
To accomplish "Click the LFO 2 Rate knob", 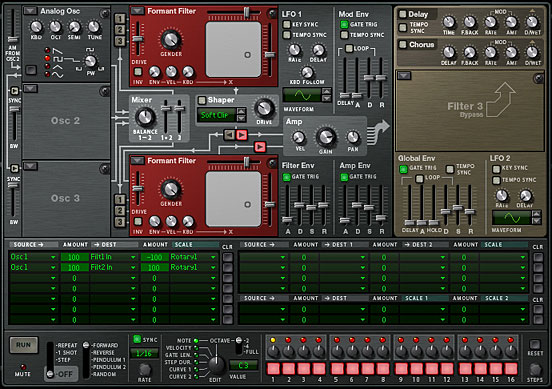I will [502, 195].
